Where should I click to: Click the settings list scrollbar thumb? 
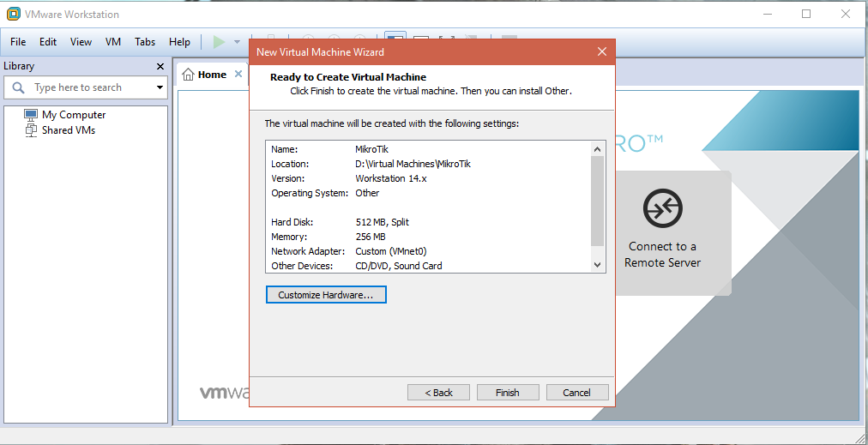click(597, 201)
